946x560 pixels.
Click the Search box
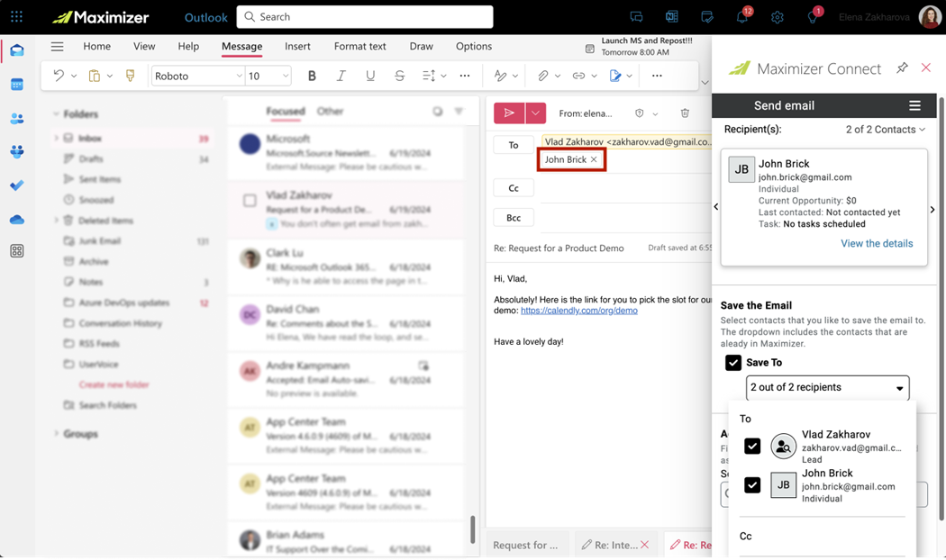[364, 17]
